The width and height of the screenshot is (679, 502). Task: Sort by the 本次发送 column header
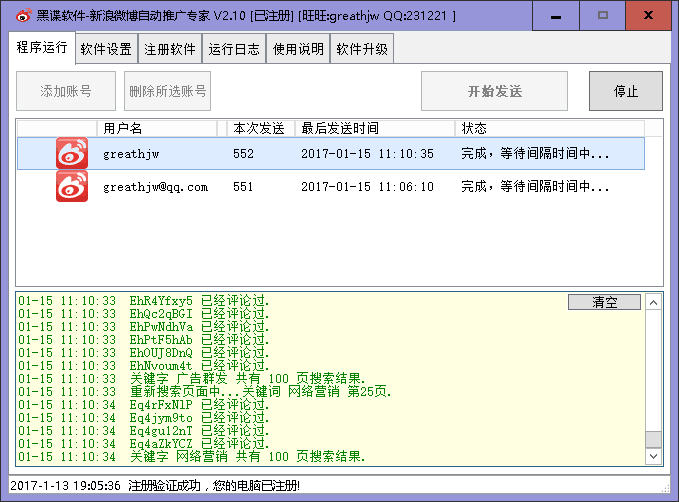click(261, 128)
